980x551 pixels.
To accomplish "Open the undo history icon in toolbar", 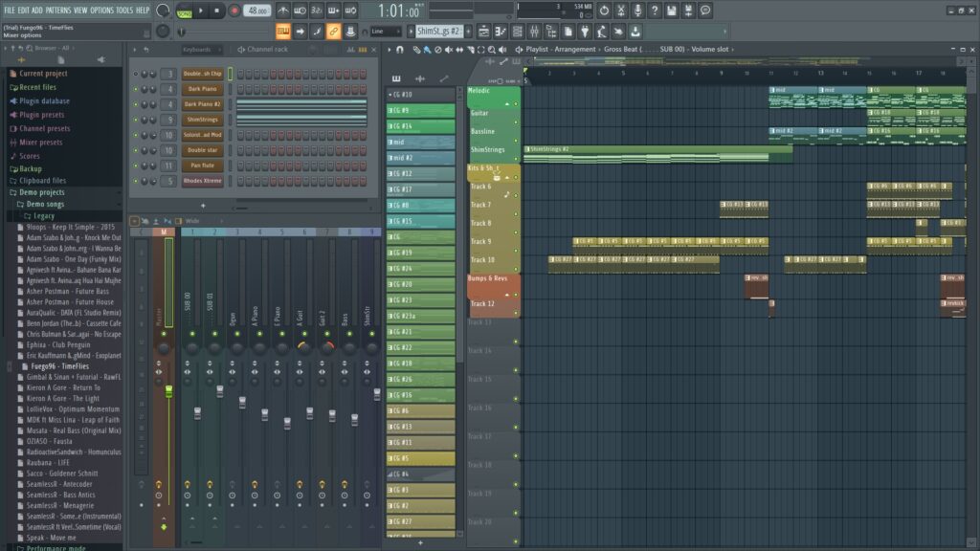I will tap(604, 11).
